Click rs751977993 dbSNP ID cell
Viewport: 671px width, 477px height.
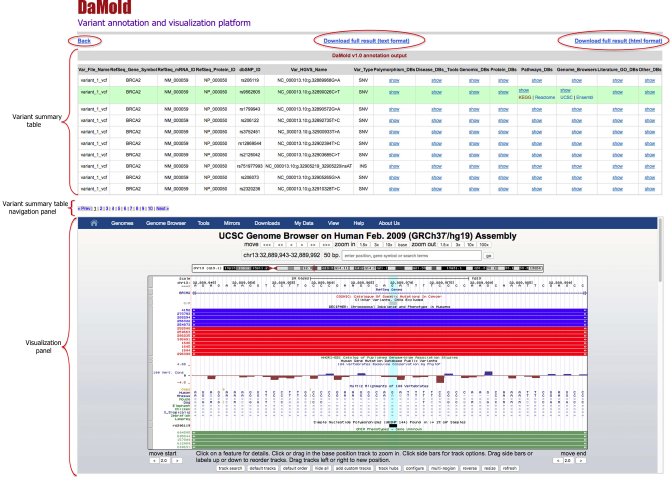click(x=249, y=166)
